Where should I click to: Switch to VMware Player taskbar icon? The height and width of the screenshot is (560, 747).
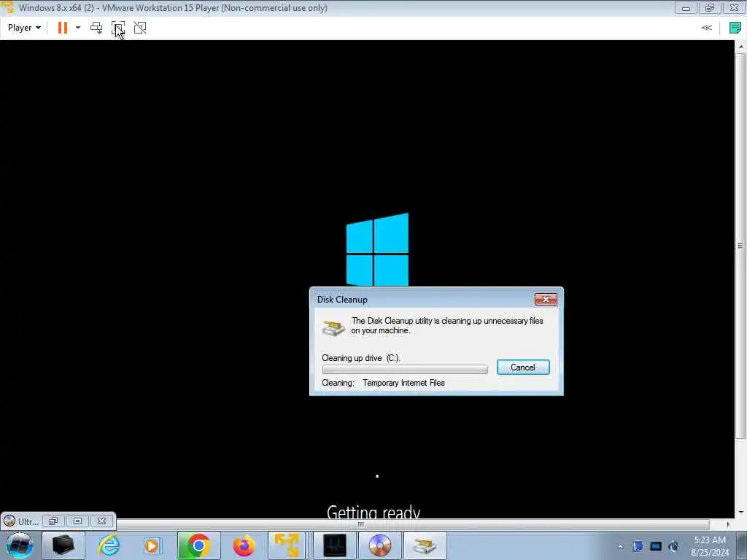click(x=287, y=545)
